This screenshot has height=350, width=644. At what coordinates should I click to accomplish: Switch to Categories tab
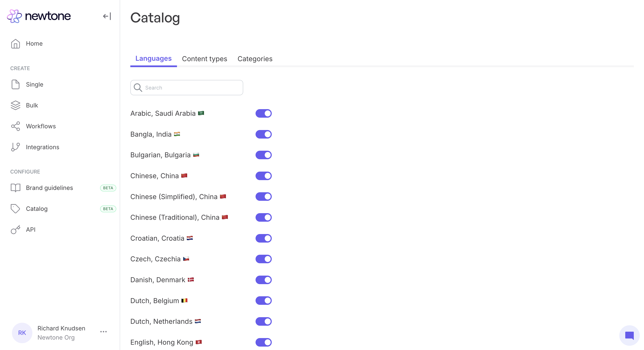click(x=255, y=59)
